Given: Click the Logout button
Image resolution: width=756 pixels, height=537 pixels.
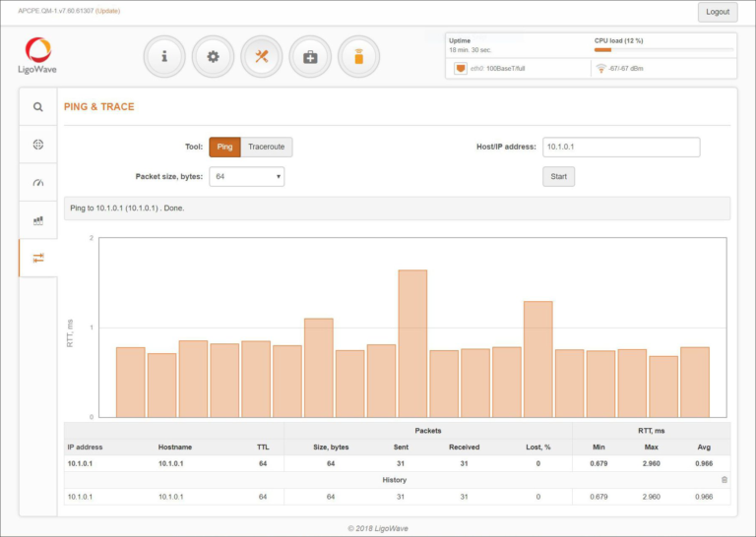Looking at the screenshot, I should 718,12.
